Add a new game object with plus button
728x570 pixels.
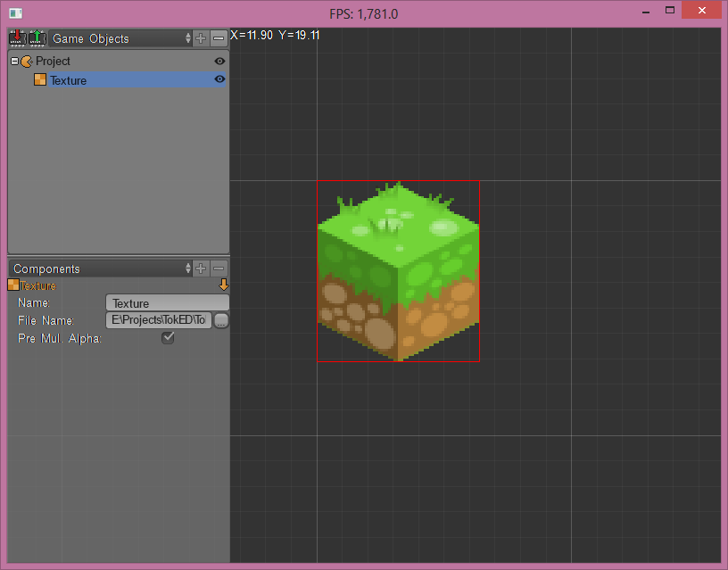pos(201,38)
